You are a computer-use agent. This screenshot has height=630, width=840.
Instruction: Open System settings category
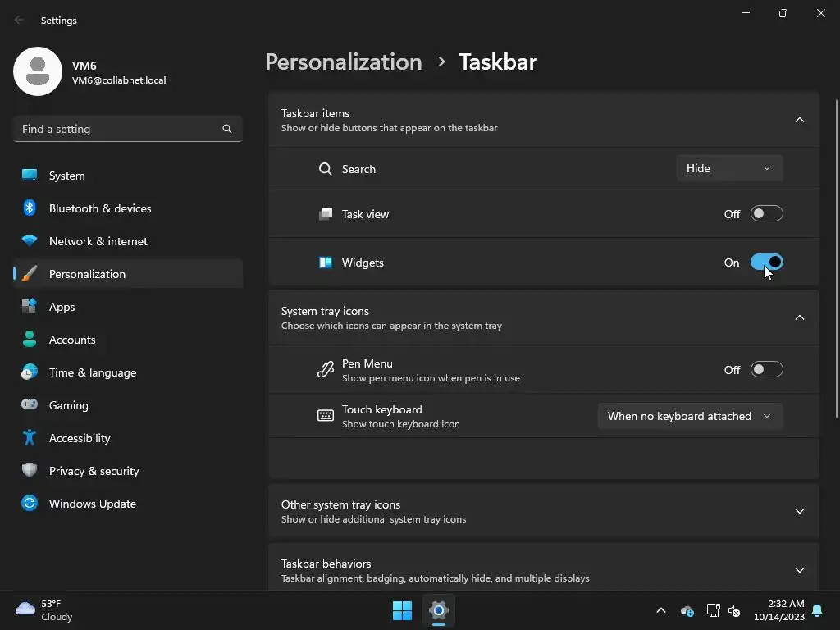point(127,176)
